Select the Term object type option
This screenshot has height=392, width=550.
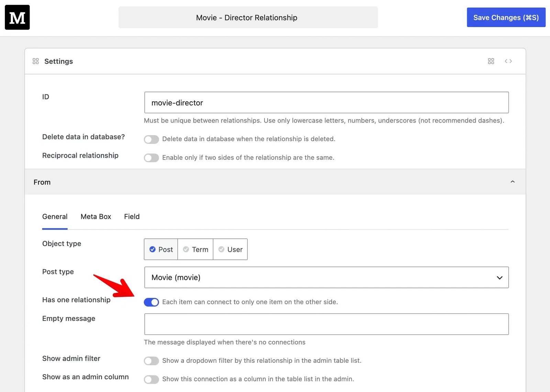[195, 249]
